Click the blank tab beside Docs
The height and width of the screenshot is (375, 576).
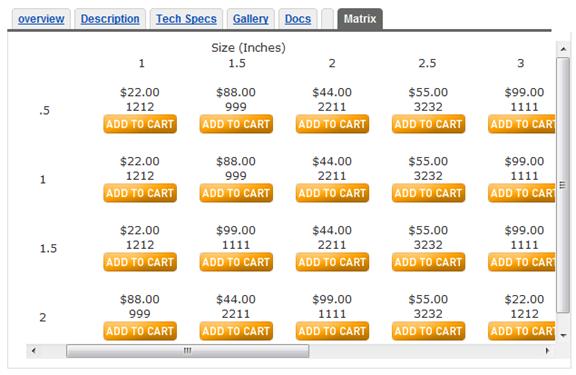point(327,19)
